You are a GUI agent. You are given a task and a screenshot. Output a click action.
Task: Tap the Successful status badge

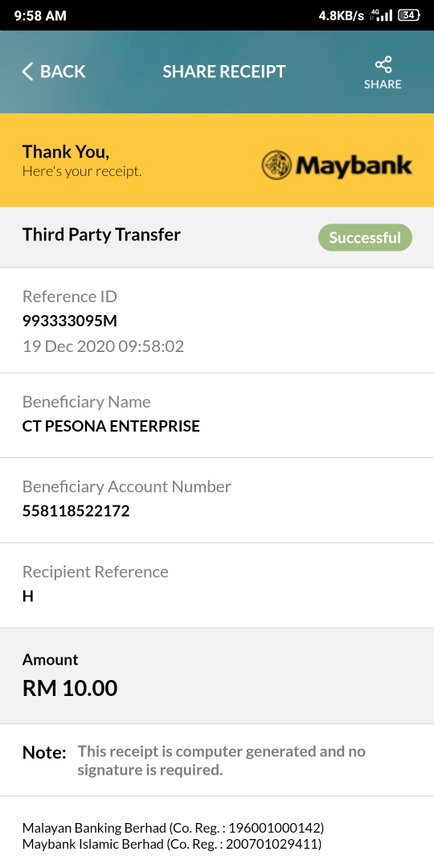click(x=365, y=237)
